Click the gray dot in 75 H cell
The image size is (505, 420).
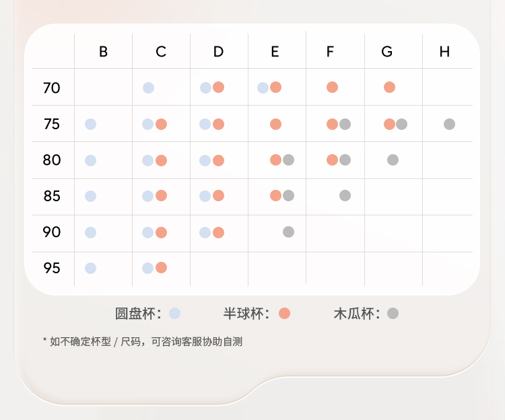(x=449, y=124)
